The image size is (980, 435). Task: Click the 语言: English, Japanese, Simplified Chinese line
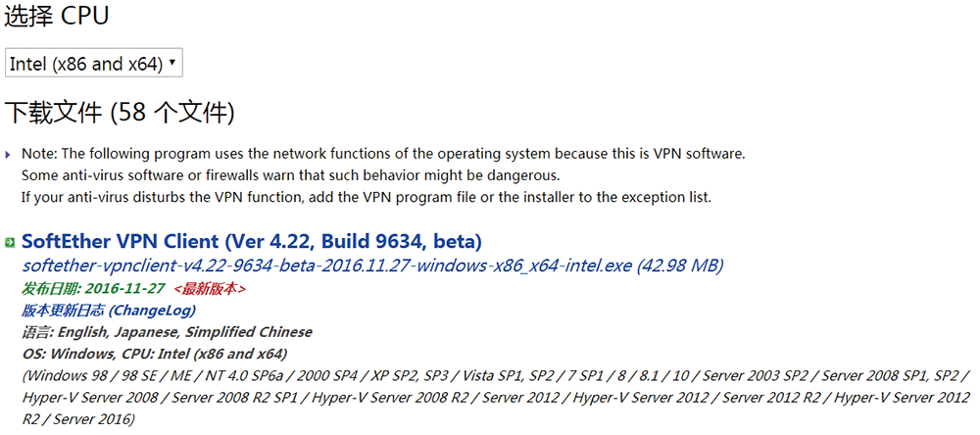coord(167,332)
